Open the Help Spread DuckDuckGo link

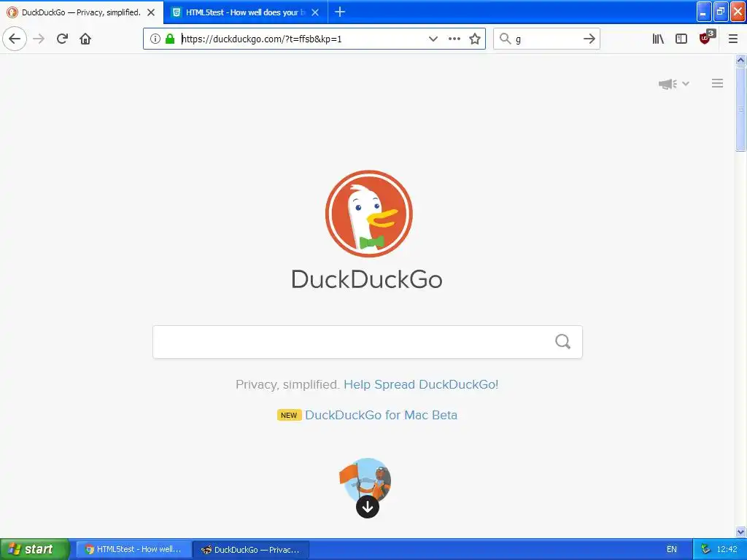(421, 384)
